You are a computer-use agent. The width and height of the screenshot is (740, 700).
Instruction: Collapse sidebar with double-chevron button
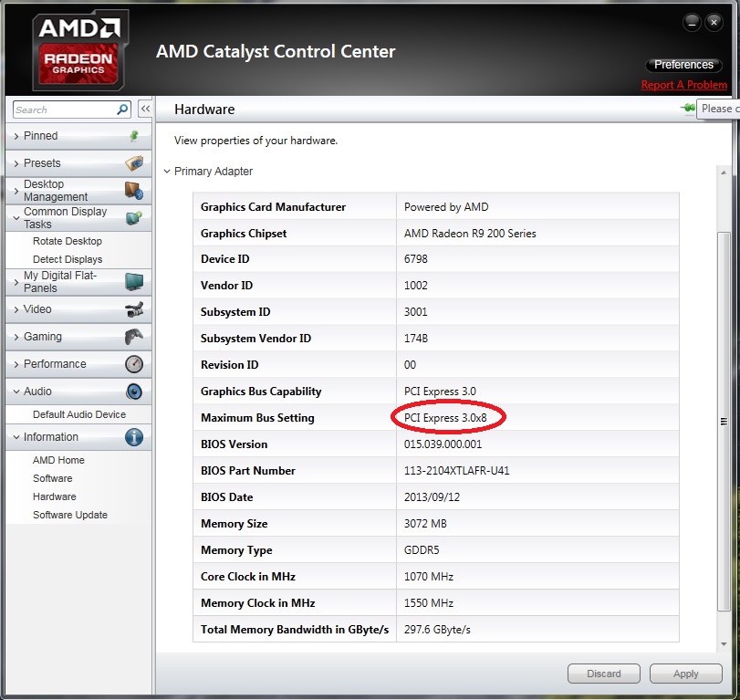tap(145, 109)
